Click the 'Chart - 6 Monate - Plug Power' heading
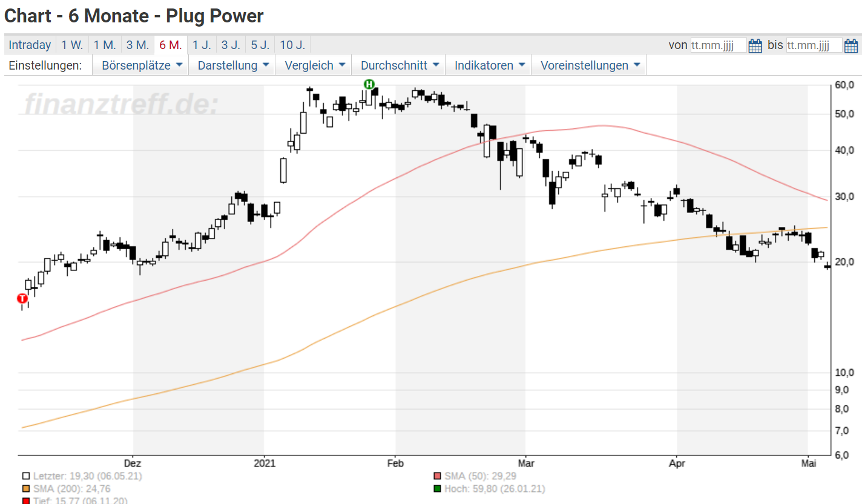Image resolution: width=862 pixels, height=504 pixels. tap(134, 16)
